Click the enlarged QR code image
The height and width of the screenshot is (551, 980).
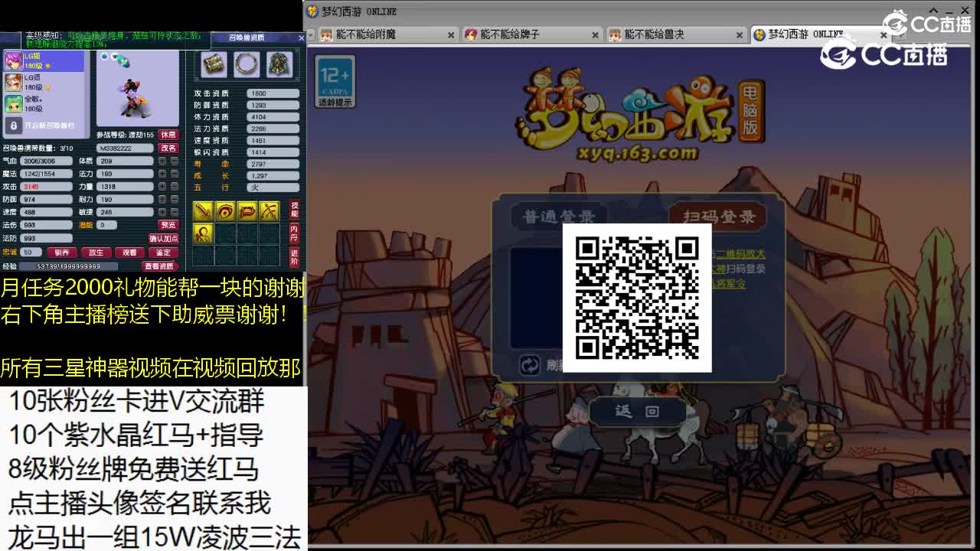[637, 298]
